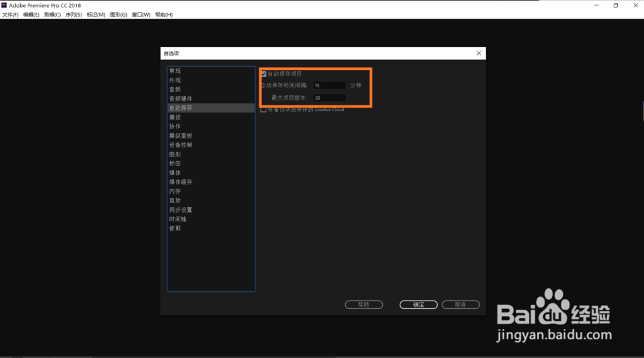This screenshot has width=644, height=358.
Task: Close the Premiere Pro window
Action: [636, 5]
